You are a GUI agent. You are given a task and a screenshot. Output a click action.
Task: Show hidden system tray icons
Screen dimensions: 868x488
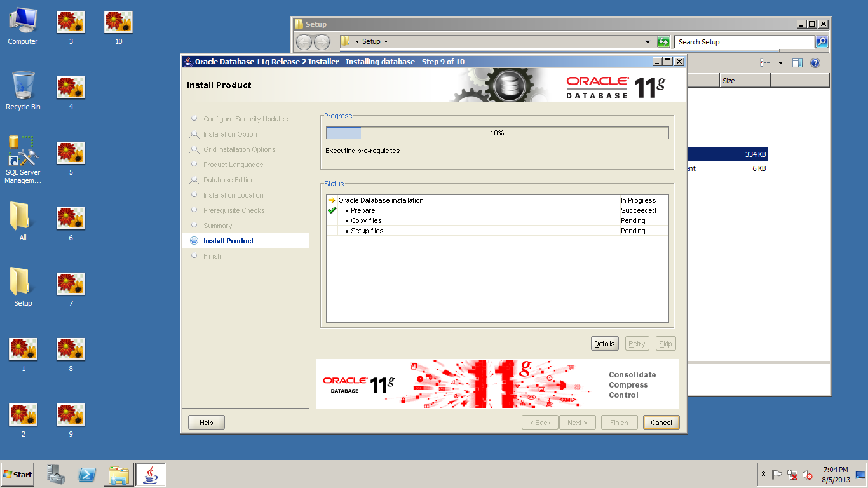click(x=763, y=474)
